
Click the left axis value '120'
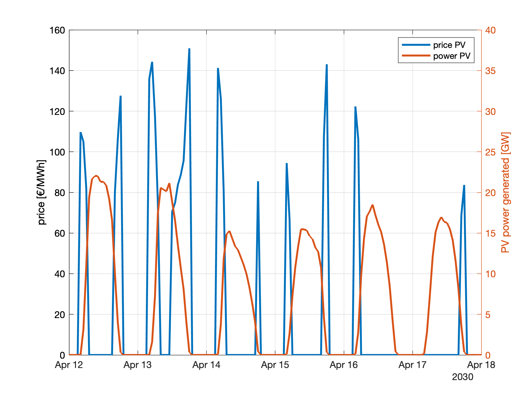57,111
